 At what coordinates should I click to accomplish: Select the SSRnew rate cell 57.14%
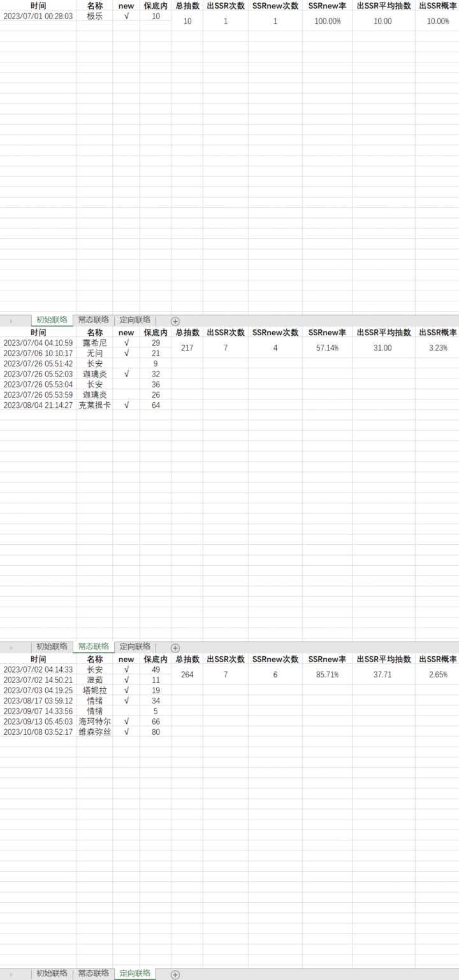pos(327,348)
